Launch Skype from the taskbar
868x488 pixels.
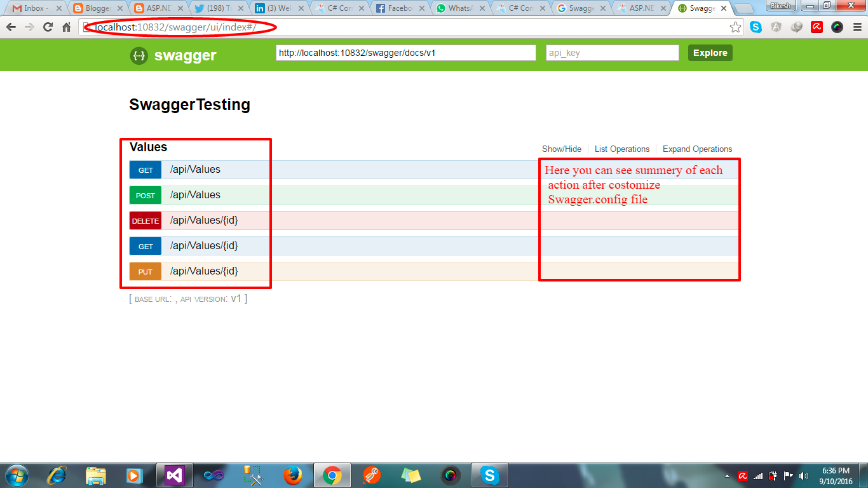pos(489,475)
